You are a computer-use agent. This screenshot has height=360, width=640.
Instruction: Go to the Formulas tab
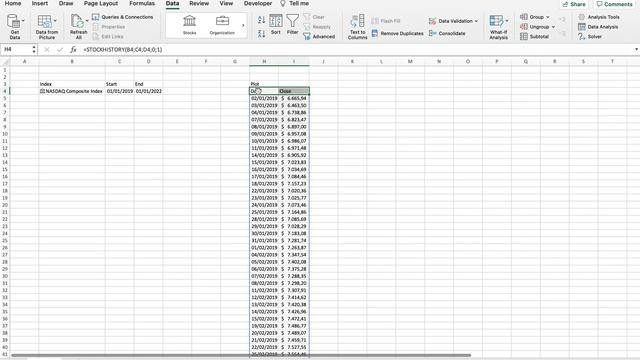tap(142, 3)
